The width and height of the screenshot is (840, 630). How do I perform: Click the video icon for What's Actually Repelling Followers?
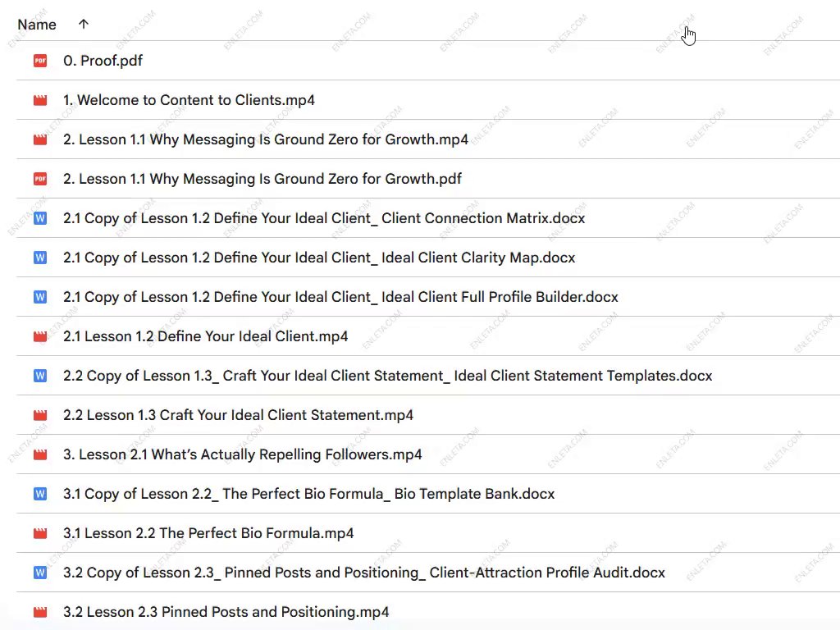tap(40, 454)
